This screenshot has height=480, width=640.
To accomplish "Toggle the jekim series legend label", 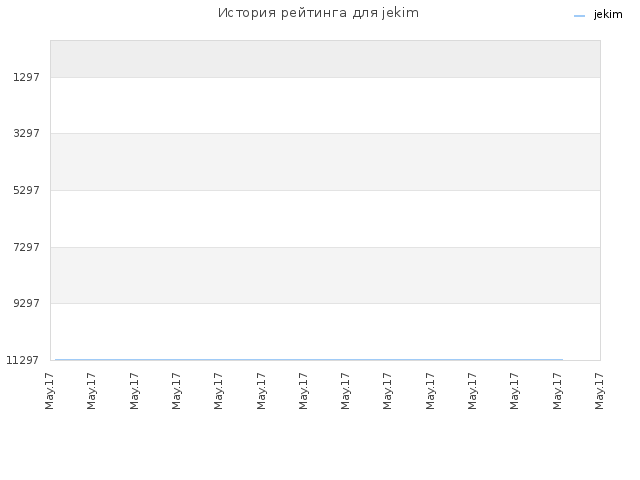I will pos(608,15).
